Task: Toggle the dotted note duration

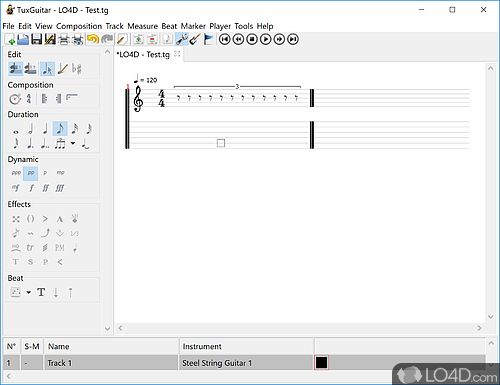Action: click(30, 144)
